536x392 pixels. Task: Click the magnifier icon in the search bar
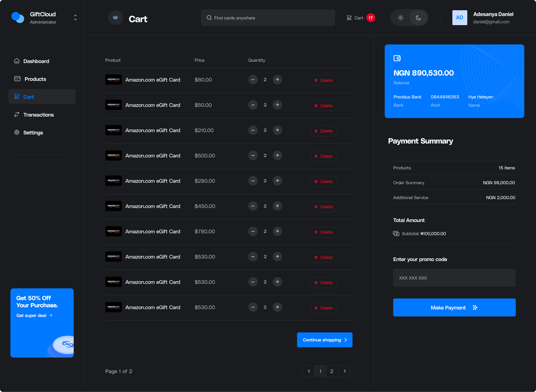pyautogui.click(x=209, y=18)
